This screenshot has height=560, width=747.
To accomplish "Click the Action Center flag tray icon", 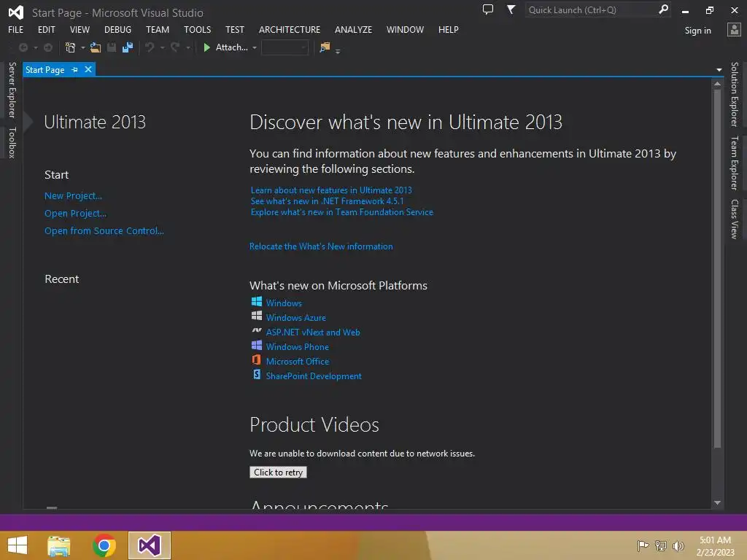I will coord(643,545).
